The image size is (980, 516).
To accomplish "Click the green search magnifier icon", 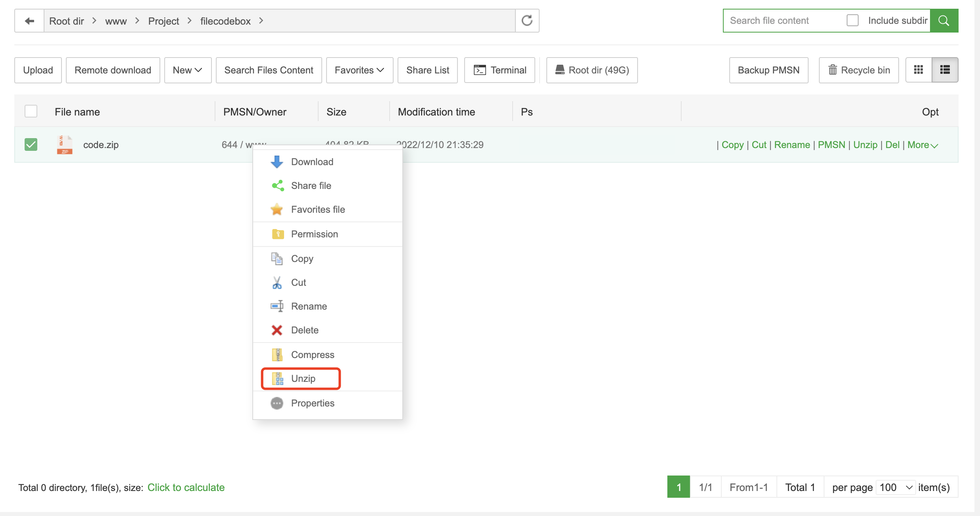I will 944,21.
